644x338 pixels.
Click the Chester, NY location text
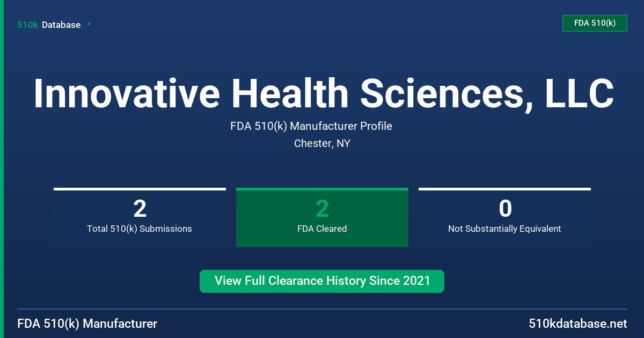pyautogui.click(x=322, y=144)
